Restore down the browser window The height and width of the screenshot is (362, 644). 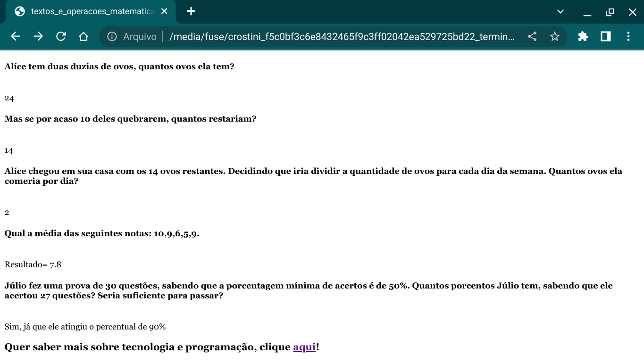(x=610, y=12)
